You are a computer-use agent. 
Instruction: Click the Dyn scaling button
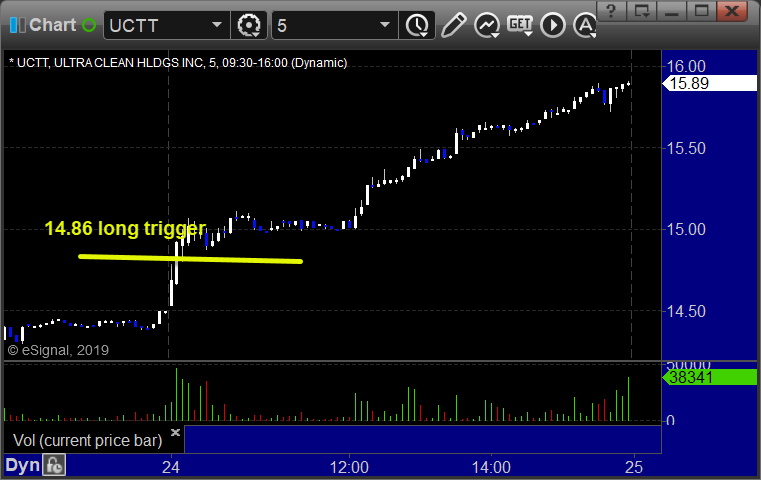point(22,465)
